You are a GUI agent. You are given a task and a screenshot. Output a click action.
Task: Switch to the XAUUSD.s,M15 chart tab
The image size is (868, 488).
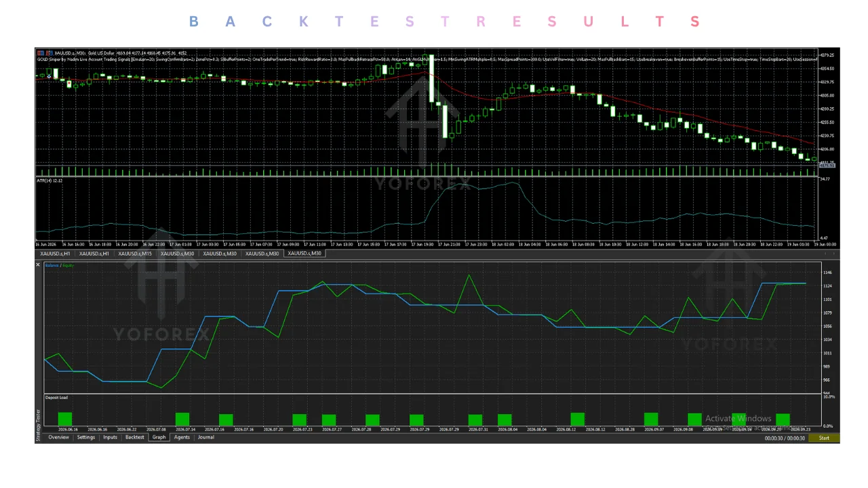[x=135, y=253]
